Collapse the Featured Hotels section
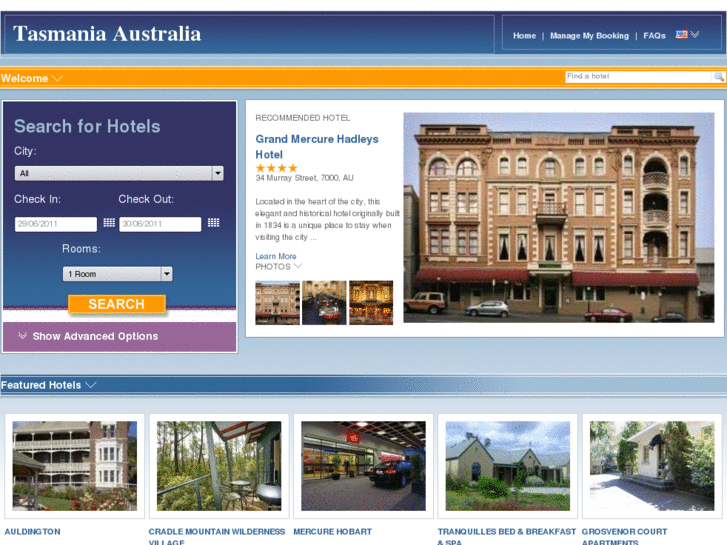 point(91,385)
